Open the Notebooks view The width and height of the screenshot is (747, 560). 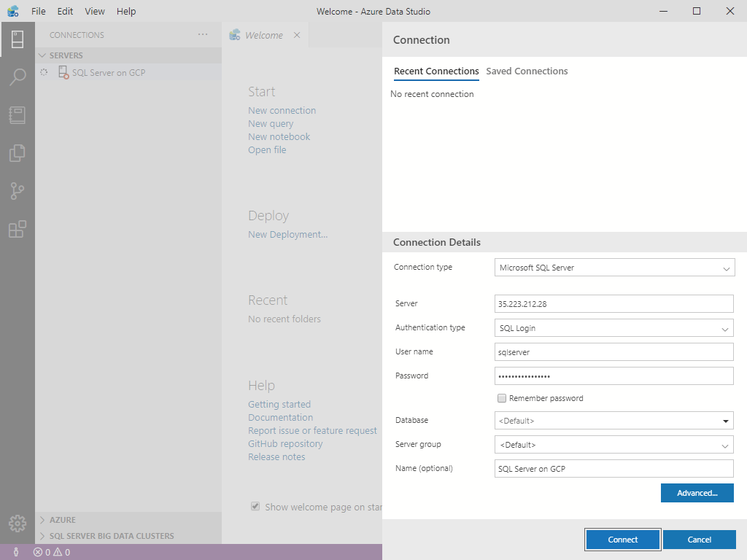pyautogui.click(x=18, y=115)
